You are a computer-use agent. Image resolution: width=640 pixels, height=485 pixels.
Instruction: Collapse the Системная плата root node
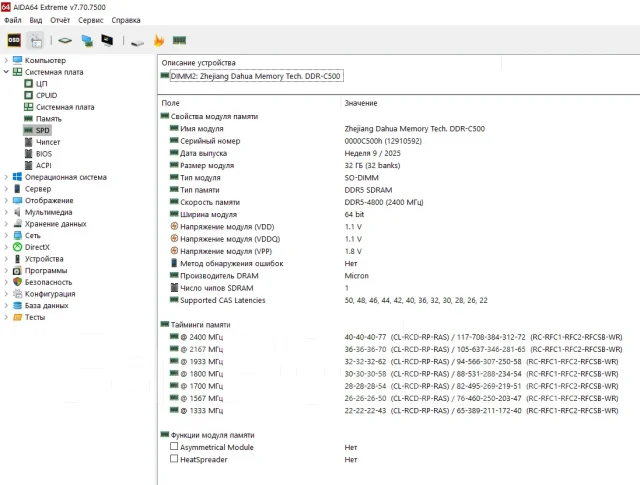click(x=6, y=72)
